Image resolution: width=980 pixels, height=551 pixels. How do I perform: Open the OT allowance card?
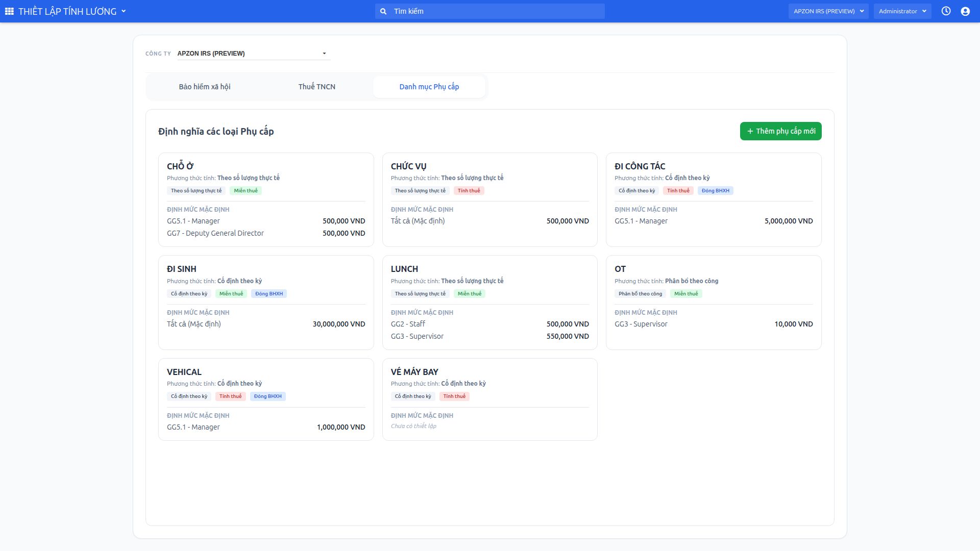(714, 303)
